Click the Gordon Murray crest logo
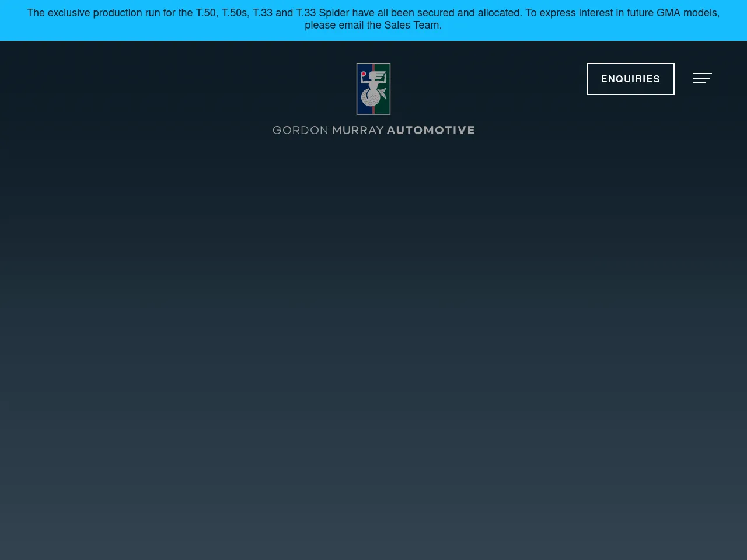The height and width of the screenshot is (560, 747). click(x=373, y=89)
